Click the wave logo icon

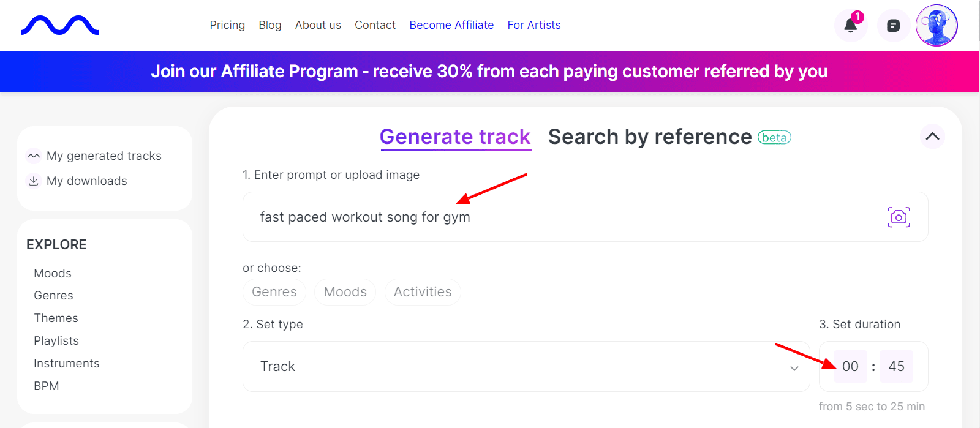[x=59, y=25]
